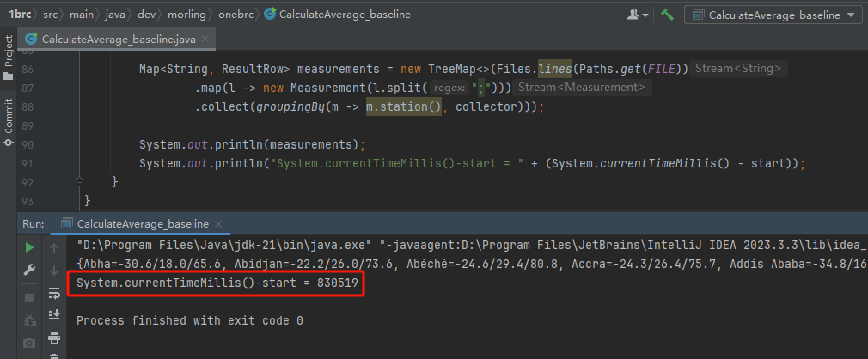Click the down arrow in console toolbar
This screenshot has width=868, height=359.
(x=53, y=271)
